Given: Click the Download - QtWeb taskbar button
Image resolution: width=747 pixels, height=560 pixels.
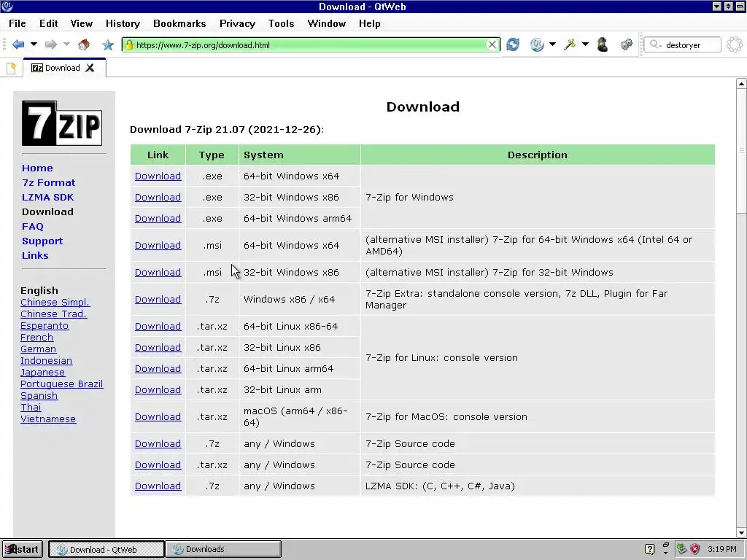Looking at the screenshot, I should pyautogui.click(x=107, y=549).
